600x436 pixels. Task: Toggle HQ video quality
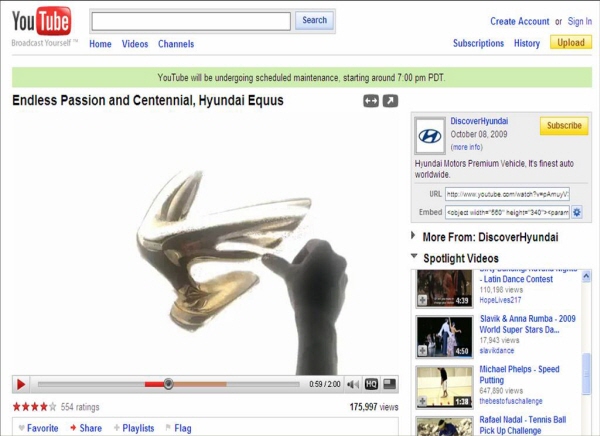point(371,384)
